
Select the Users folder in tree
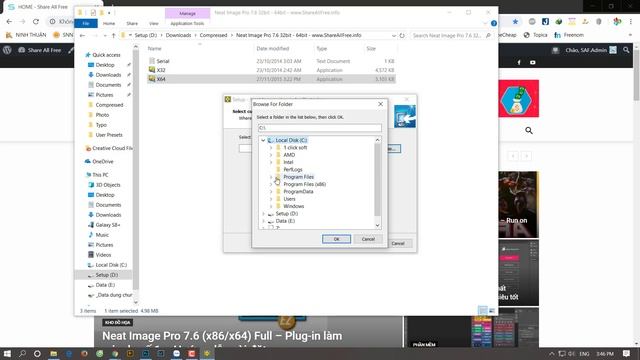289,199
